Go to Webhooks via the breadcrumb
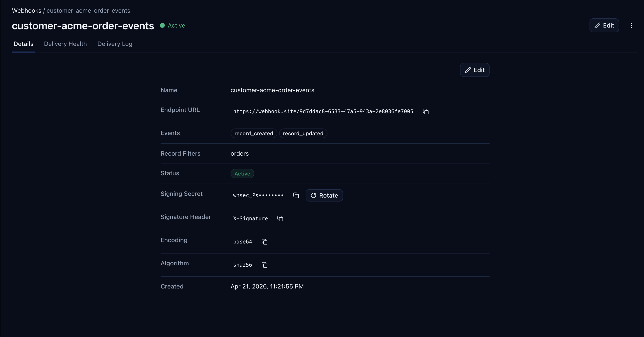 point(26,10)
